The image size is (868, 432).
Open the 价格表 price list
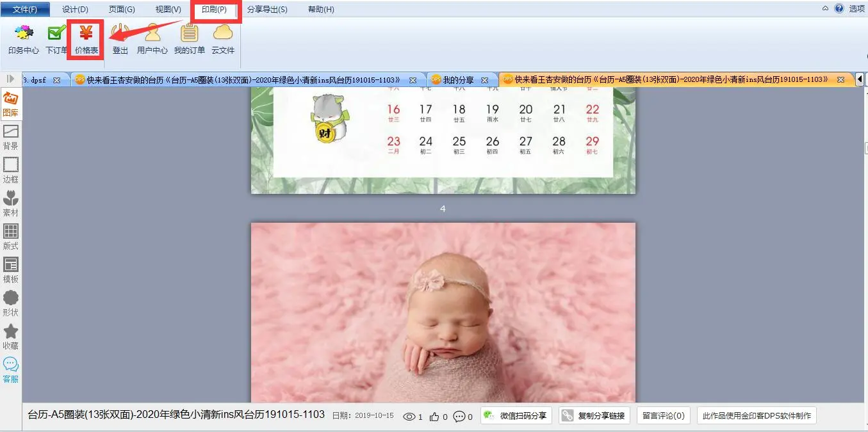[x=86, y=40]
